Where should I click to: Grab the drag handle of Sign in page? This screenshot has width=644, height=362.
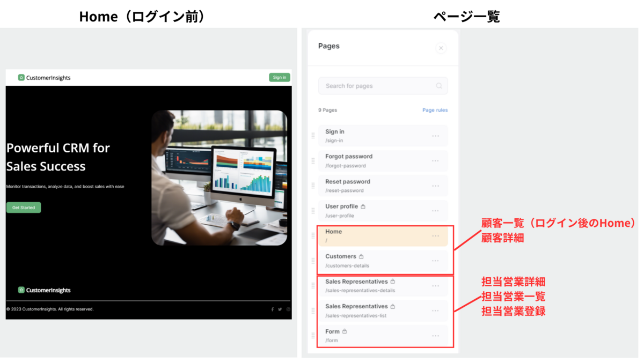click(313, 136)
